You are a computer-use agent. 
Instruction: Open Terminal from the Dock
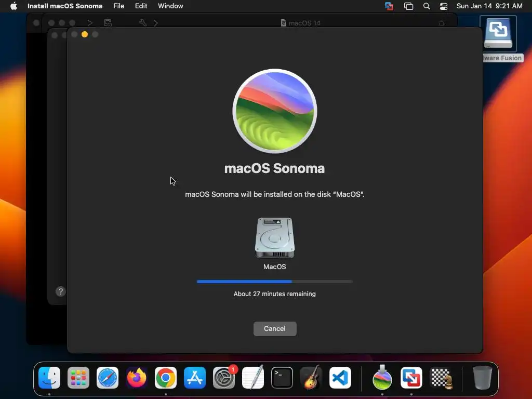pyautogui.click(x=282, y=378)
